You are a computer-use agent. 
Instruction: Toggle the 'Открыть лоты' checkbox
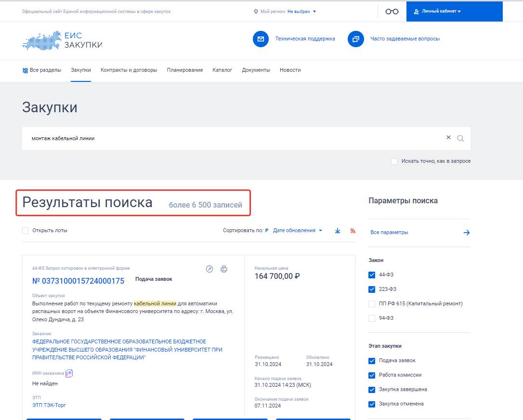coord(25,231)
